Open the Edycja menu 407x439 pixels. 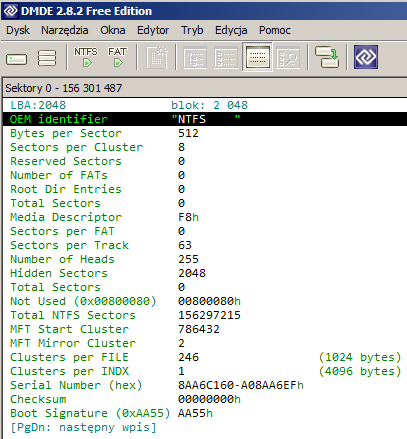[x=231, y=30]
